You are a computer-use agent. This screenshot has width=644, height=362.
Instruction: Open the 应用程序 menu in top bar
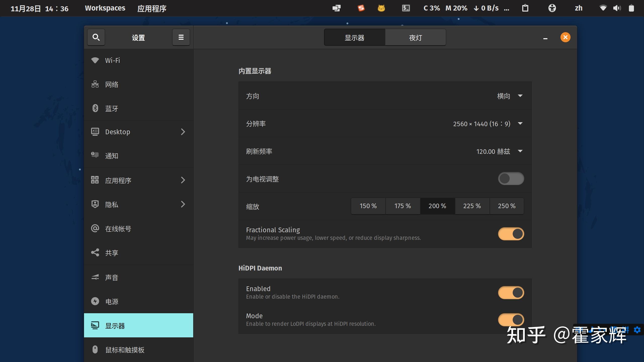point(152,9)
